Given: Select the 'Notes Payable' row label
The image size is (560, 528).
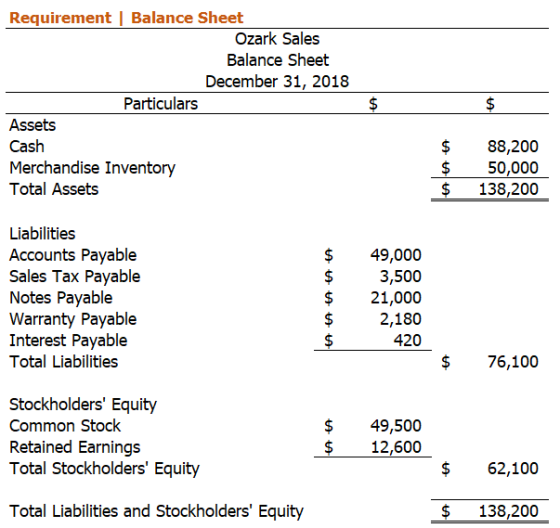Looking at the screenshot, I should tap(61, 298).
